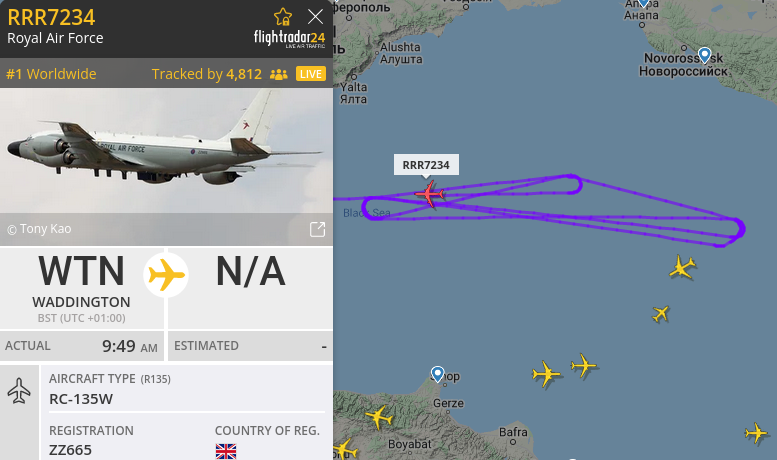777x460 pixels.
Task: Click the Tracked by 4,812 viewers icon
Action: point(278,74)
